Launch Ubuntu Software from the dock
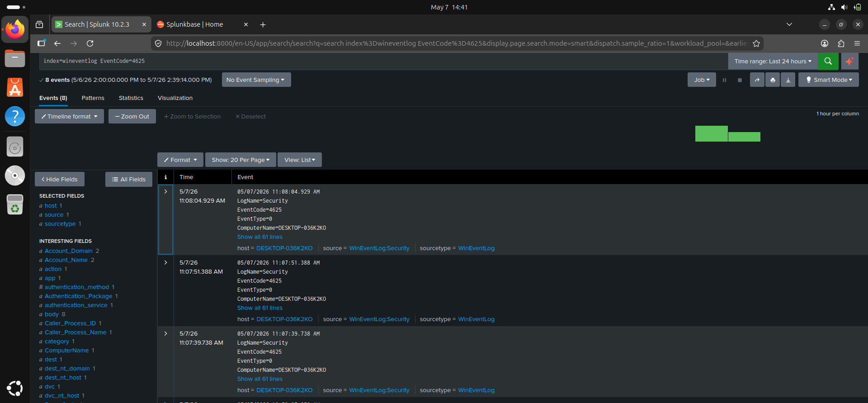This screenshot has width=868, height=403. click(x=15, y=87)
